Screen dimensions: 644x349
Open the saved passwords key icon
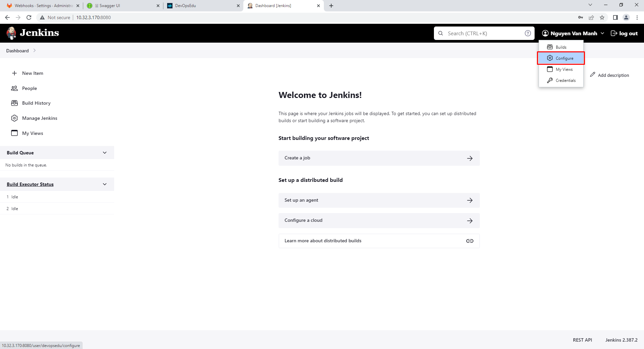[x=581, y=17]
